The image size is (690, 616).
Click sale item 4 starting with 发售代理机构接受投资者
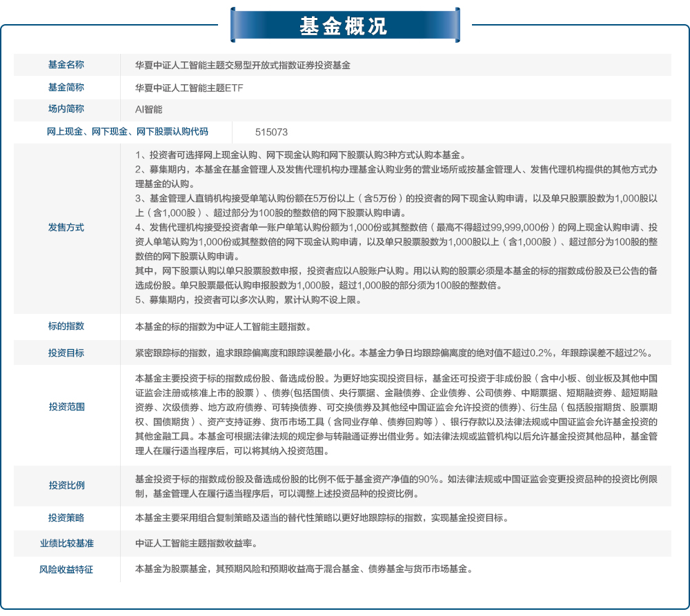click(x=396, y=241)
